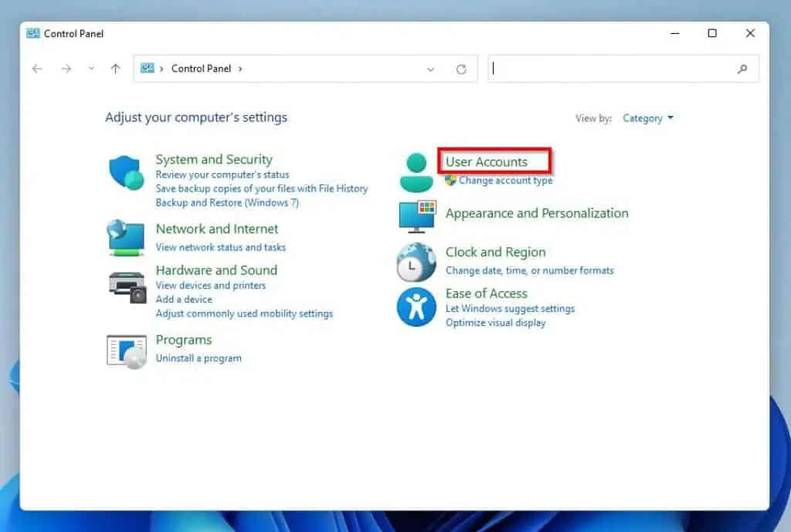Click the back navigation arrow
The image size is (791, 532).
37,68
